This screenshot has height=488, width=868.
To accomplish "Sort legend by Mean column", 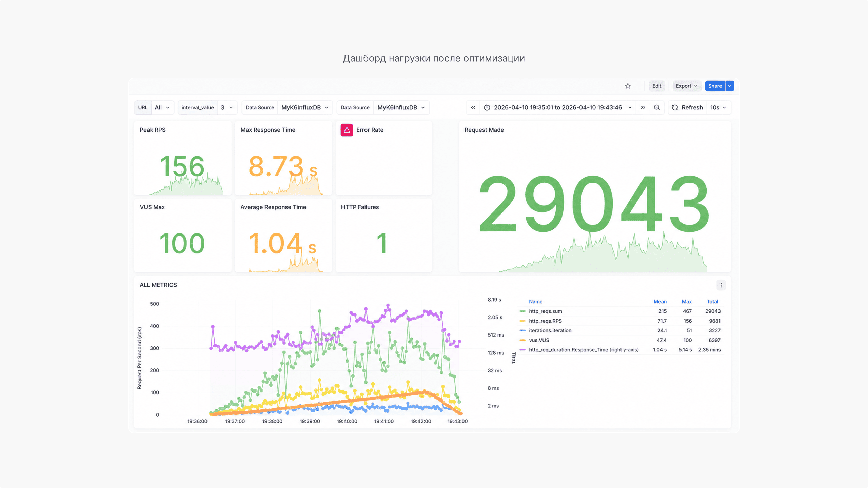I will tap(660, 302).
